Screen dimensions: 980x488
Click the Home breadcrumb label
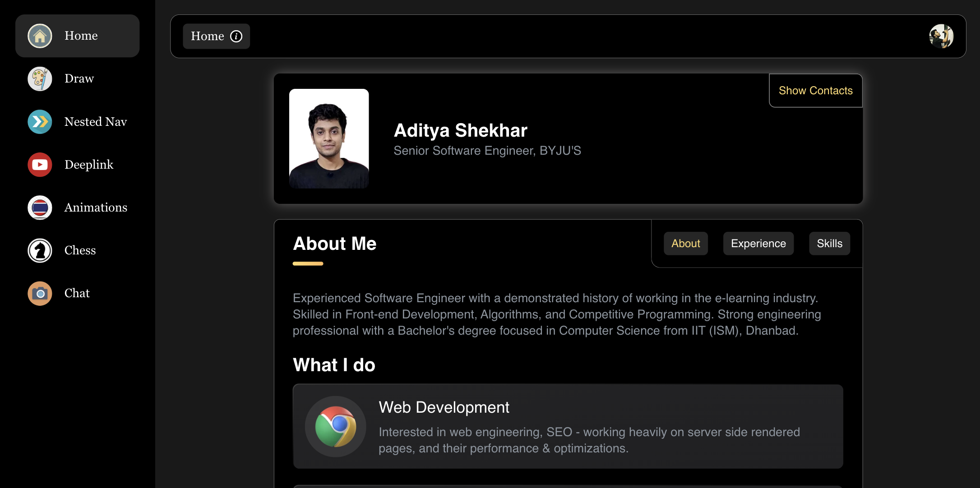208,36
